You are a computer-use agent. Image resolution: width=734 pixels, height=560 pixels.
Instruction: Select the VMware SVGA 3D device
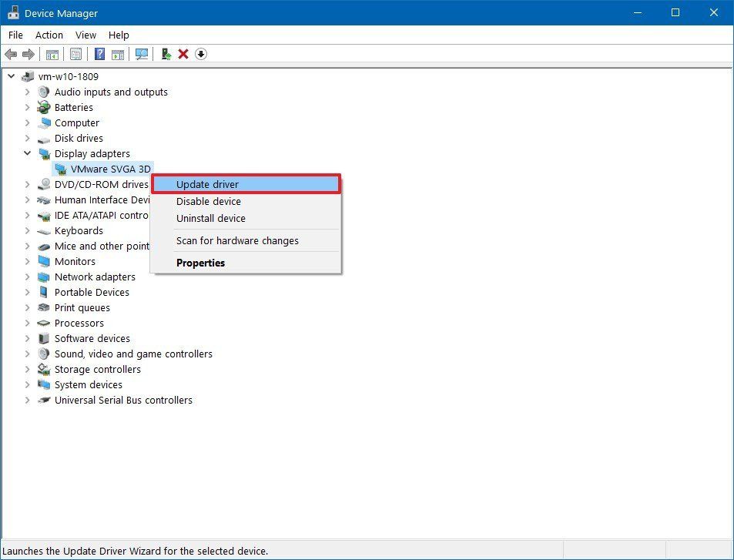110,169
